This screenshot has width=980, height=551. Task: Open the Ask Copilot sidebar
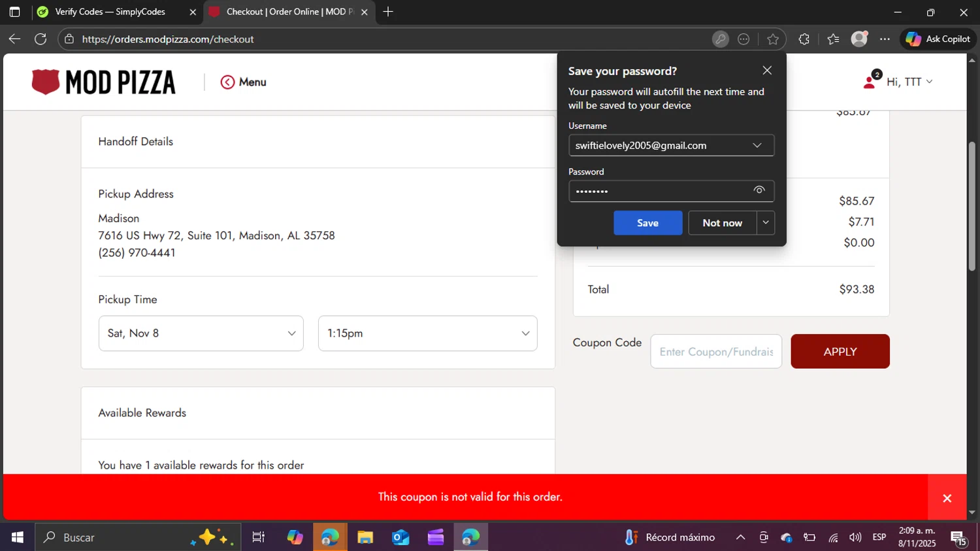938,39
